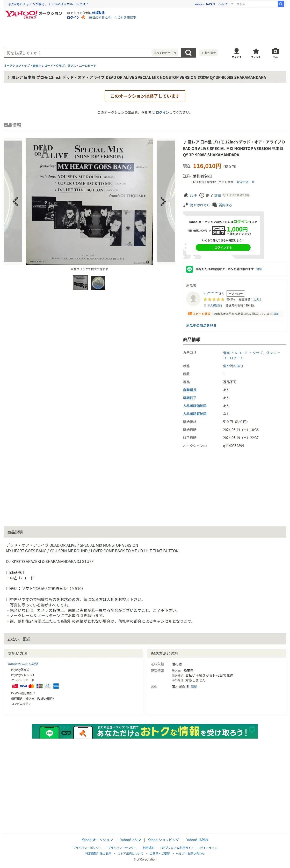The image size is (290, 868).
Task: Click the green LINE おトクな情報 banner
Action: [145, 731]
